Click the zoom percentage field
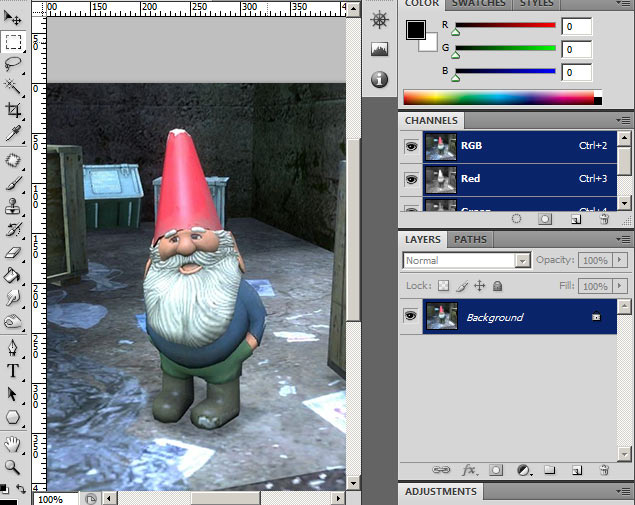 click(x=55, y=499)
